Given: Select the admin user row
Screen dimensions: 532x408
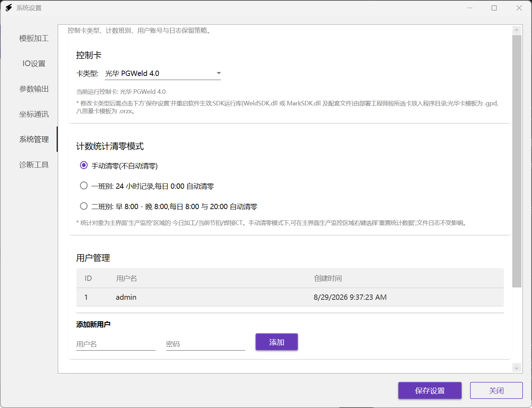Looking at the screenshot, I should tap(290, 297).
